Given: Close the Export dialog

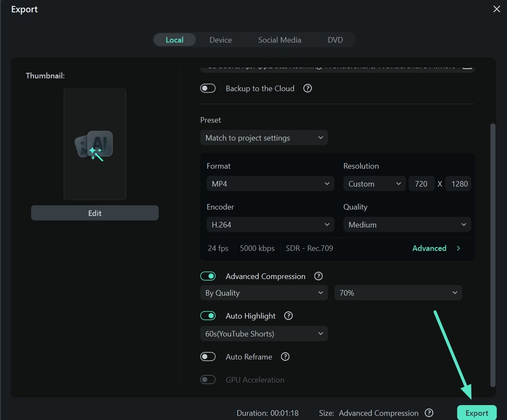Looking at the screenshot, I should 496,9.
